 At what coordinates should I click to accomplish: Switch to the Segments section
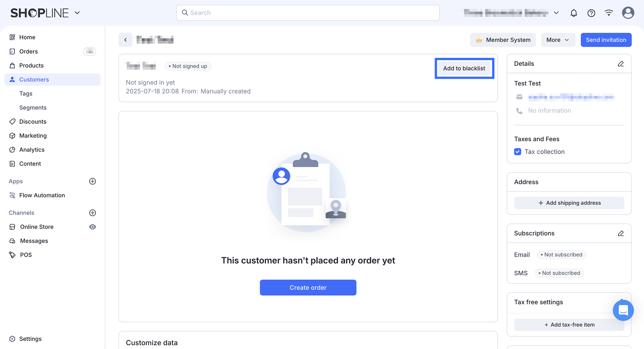(x=33, y=107)
